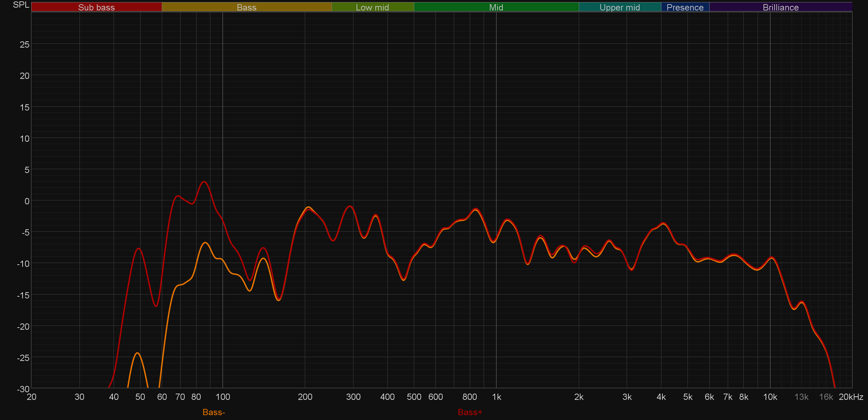Click the Upper mid band header
Viewport: 868px width, 420px height.
[619, 7]
